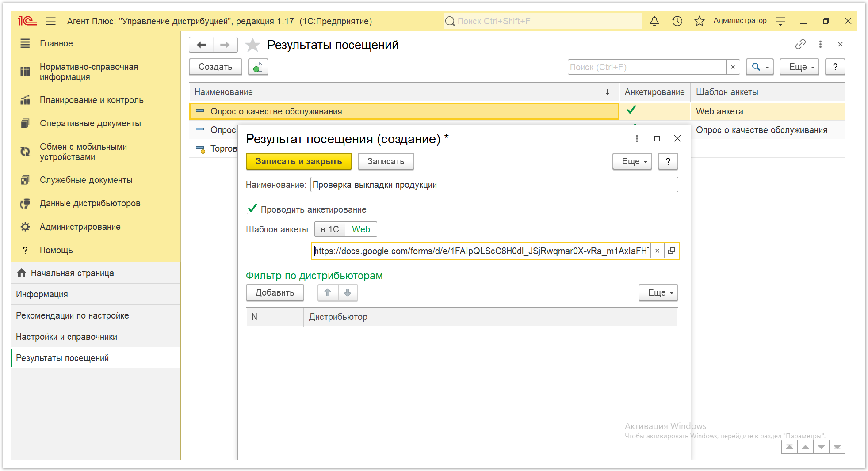Screen dimensions: 868x471
Task: Jump to list end arrow
Action: click(x=837, y=447)
